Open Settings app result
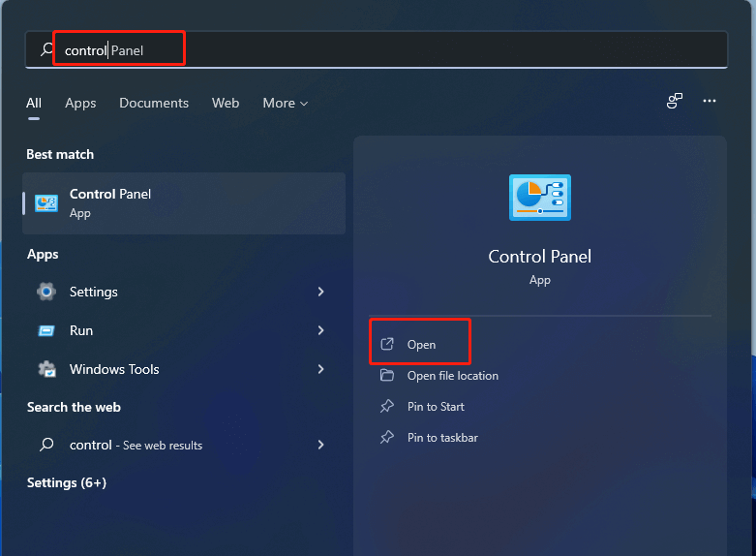The image size is (756, 556). 184,292
